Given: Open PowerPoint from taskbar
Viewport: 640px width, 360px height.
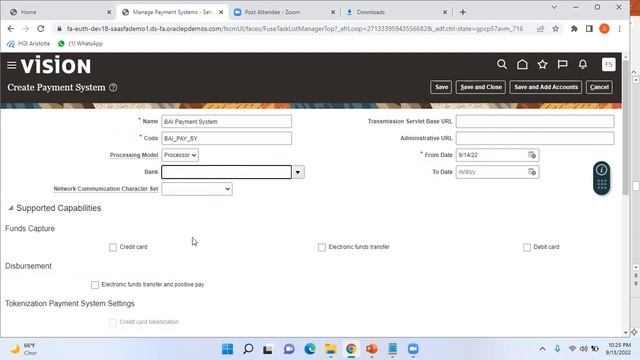Looking at the screenshot, I should click(371, 349).
